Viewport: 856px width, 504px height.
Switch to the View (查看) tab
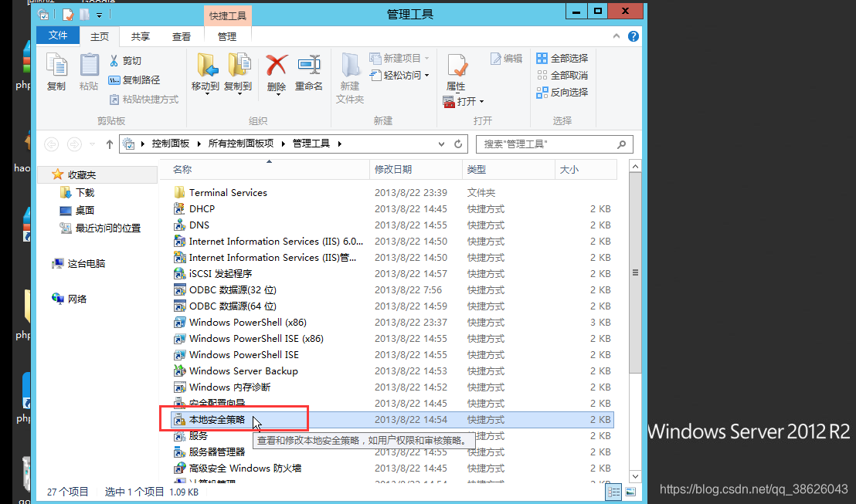pyautogui.click(x=182, y=36)
